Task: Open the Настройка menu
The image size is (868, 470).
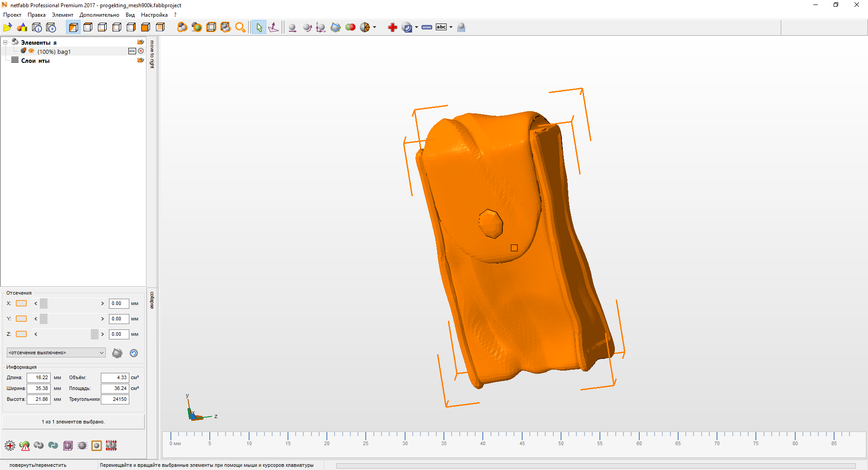Action: coord(154,15)
